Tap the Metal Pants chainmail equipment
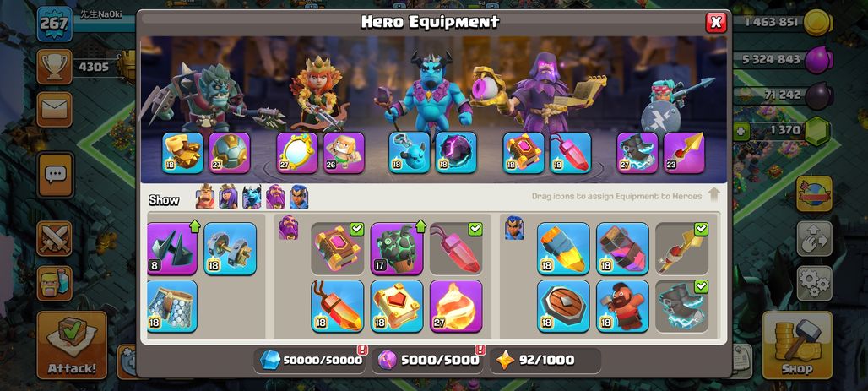 coord(172,307)
